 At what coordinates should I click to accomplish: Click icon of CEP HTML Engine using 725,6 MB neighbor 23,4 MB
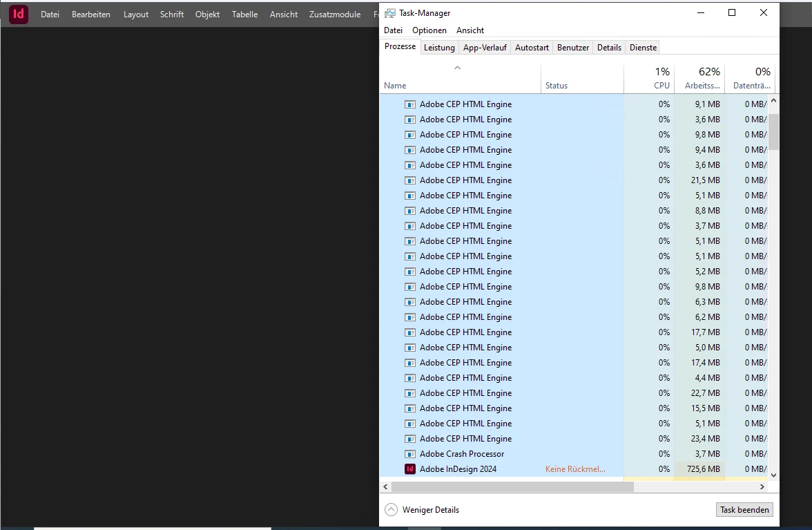[x=409, y=439]
